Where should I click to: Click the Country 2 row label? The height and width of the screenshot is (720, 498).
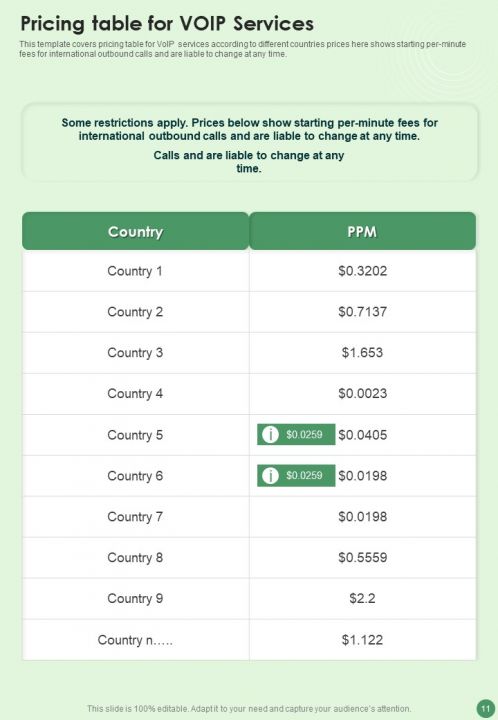pos(135,312)
